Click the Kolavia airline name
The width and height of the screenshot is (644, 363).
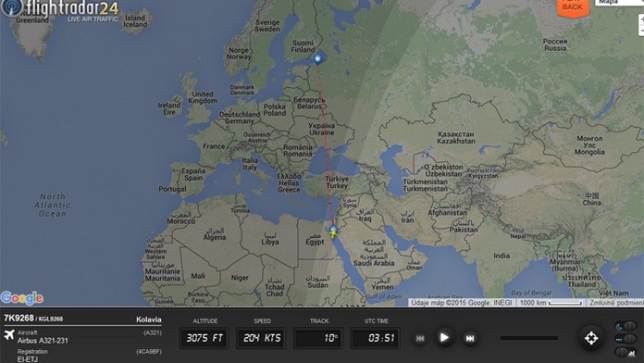pos(149,319)
